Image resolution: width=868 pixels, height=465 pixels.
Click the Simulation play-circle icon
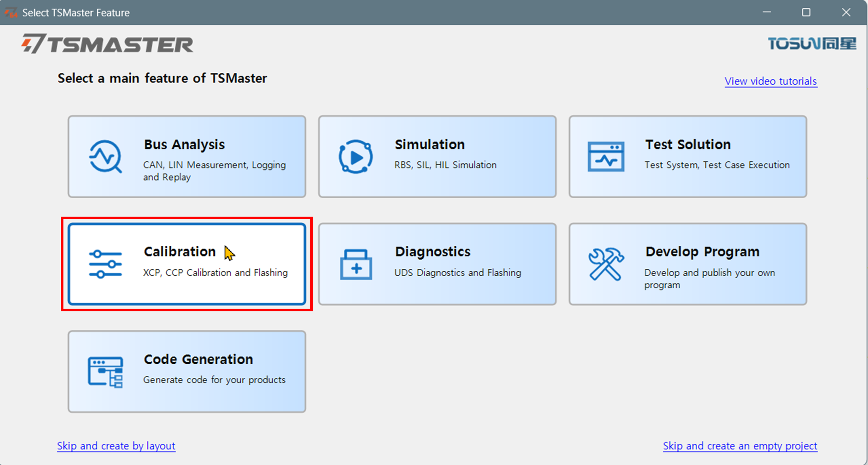(356, 157)
